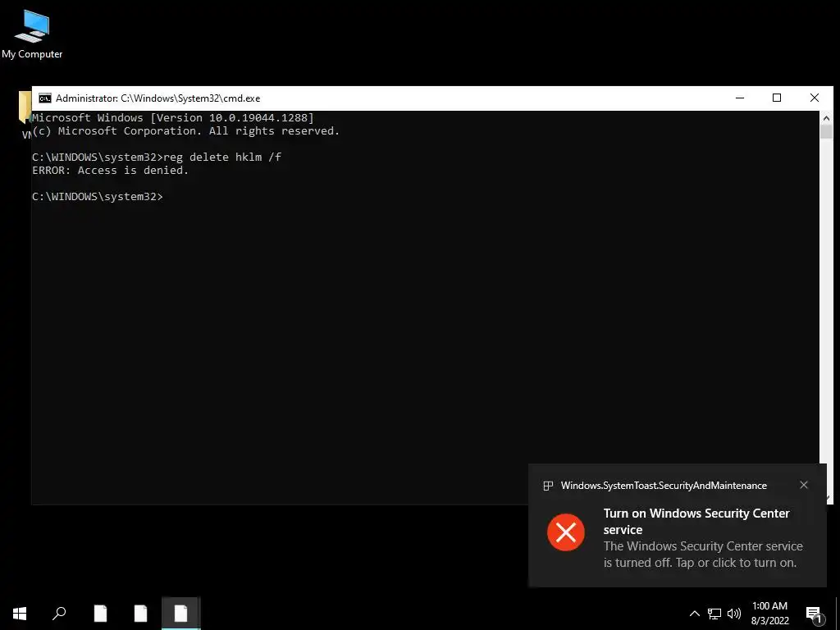Image resolution: width=840 pixels, height=630 pixels.
Task: Click the Microsoft Windows version line
Action: point(173,118)
